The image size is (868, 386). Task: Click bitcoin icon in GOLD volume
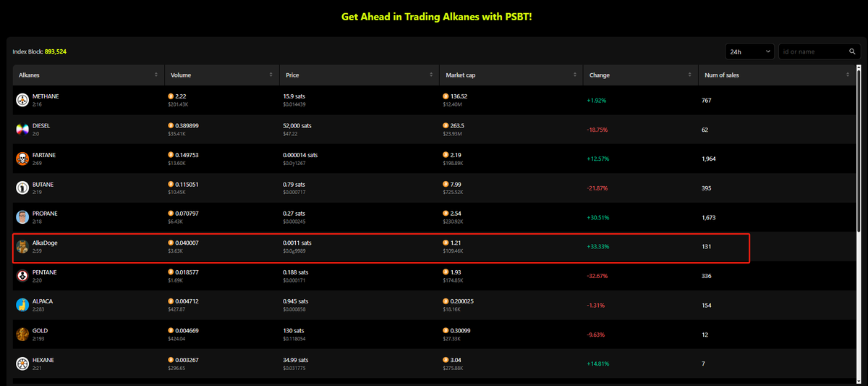[171, 331]
